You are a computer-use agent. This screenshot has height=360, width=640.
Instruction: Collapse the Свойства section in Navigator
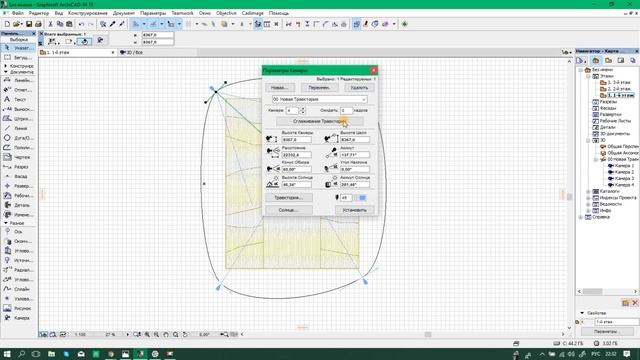pyautogui.click(x=582, y=313)
